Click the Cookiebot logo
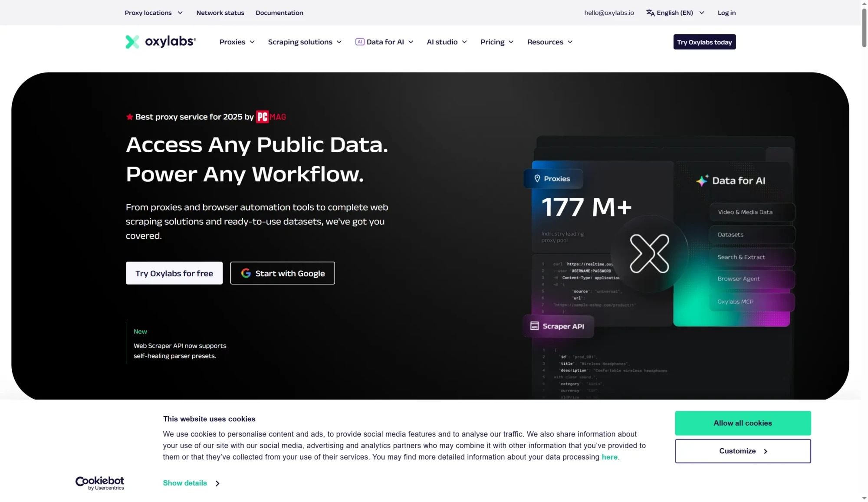This screenshot has height=502, width=868. pyautogui.click(x=100, y=483)
